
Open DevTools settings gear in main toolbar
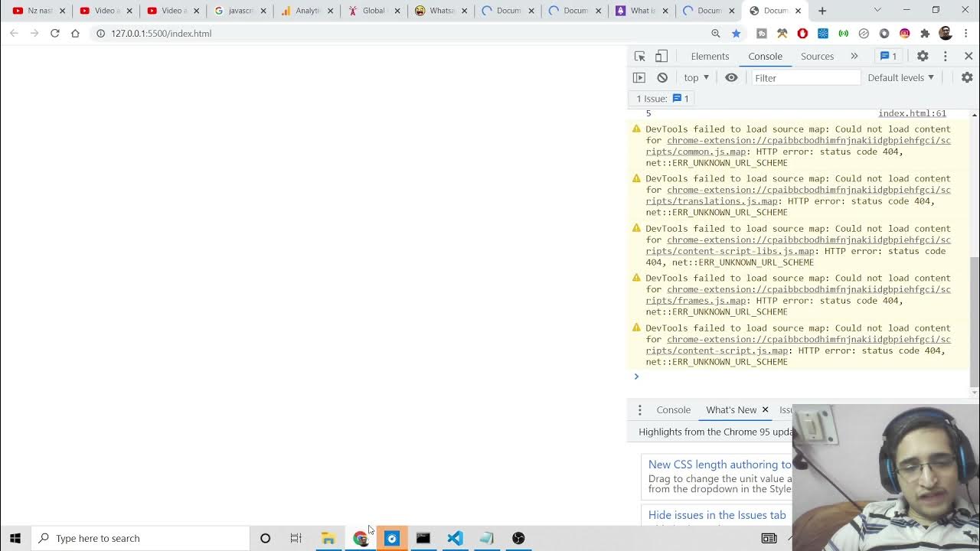923,56
